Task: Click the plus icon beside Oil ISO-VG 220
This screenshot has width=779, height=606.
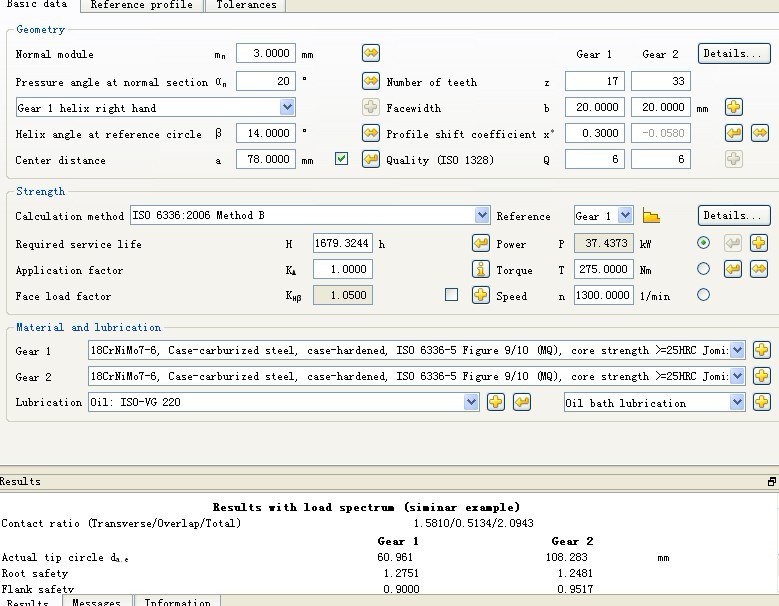Action: tap(495, 402)
